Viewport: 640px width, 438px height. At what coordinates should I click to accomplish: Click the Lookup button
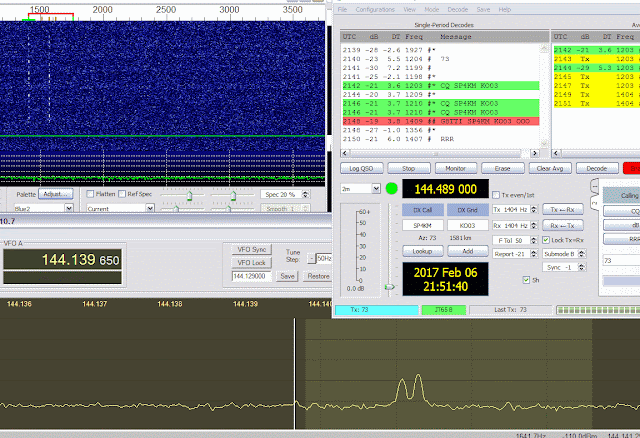point(422,251)
